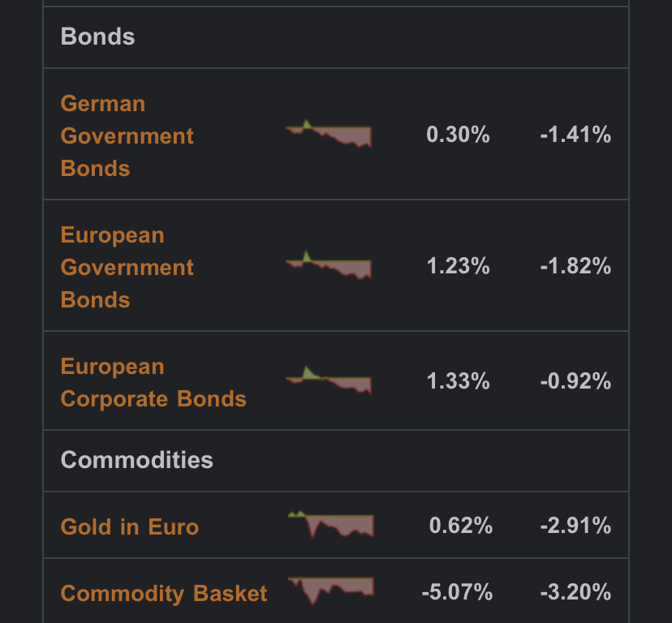This screenshot has width=672, height=623.
Task: Click the Commodities section header
Action: click(x=137, y=460)
